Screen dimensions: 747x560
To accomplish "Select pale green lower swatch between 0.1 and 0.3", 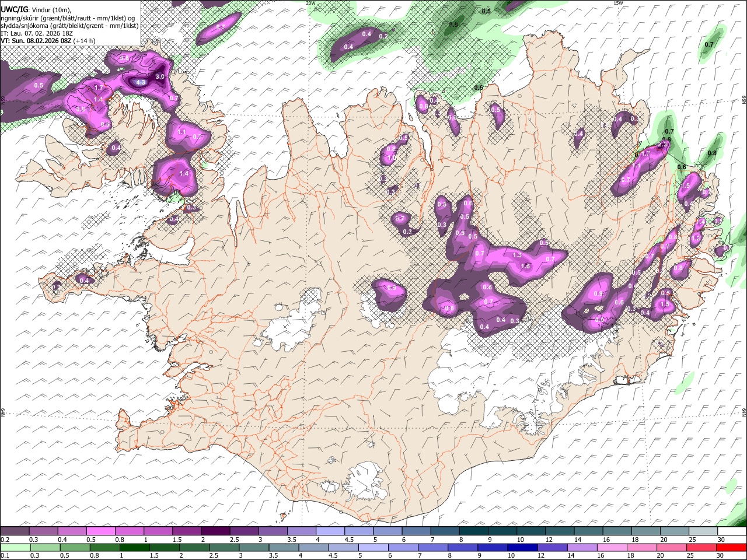I will (x=15, y=547).
